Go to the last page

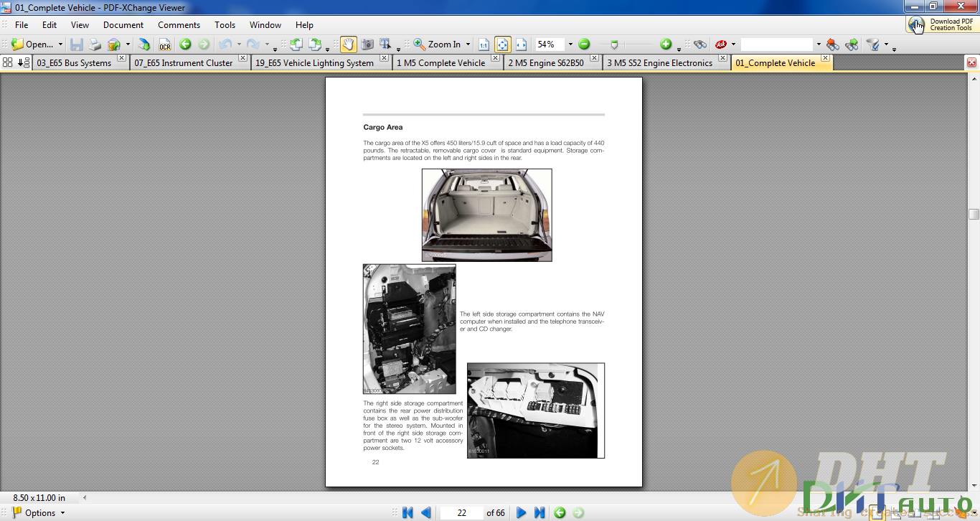tap(540, 512)
